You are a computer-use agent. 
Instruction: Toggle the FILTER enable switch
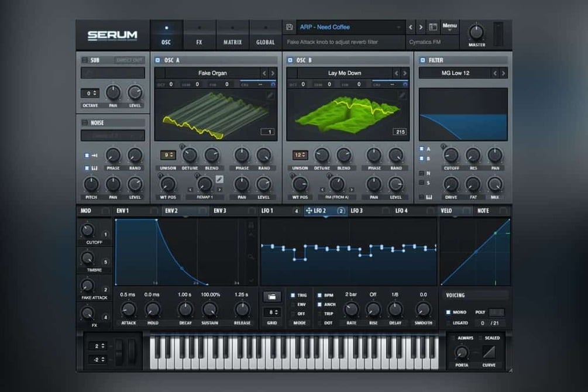(x=422, y=60)
